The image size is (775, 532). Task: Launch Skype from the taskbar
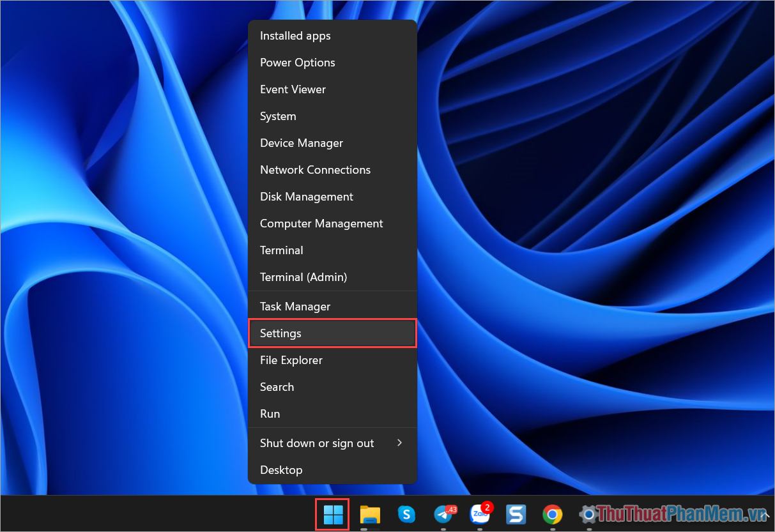point(407,514)
